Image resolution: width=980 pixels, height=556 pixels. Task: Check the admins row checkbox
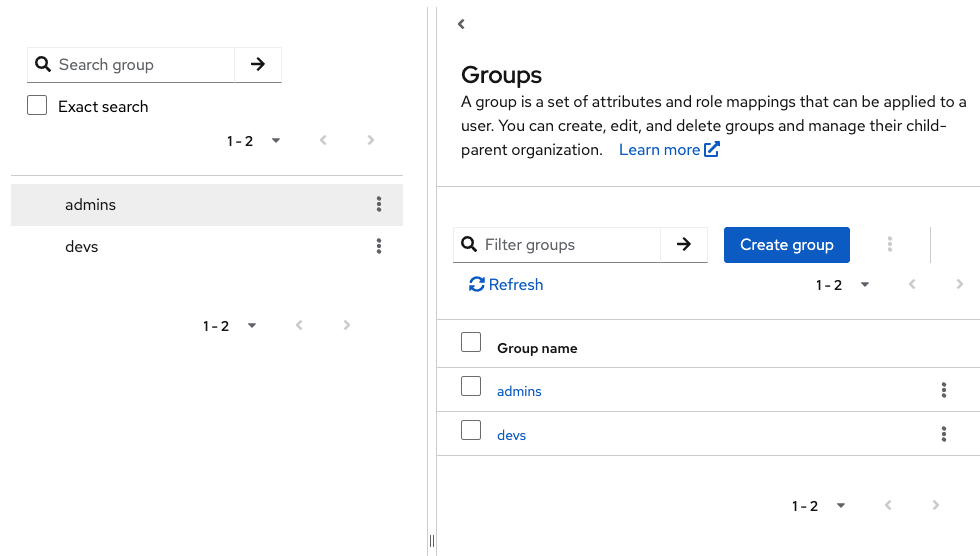point(471,386)
